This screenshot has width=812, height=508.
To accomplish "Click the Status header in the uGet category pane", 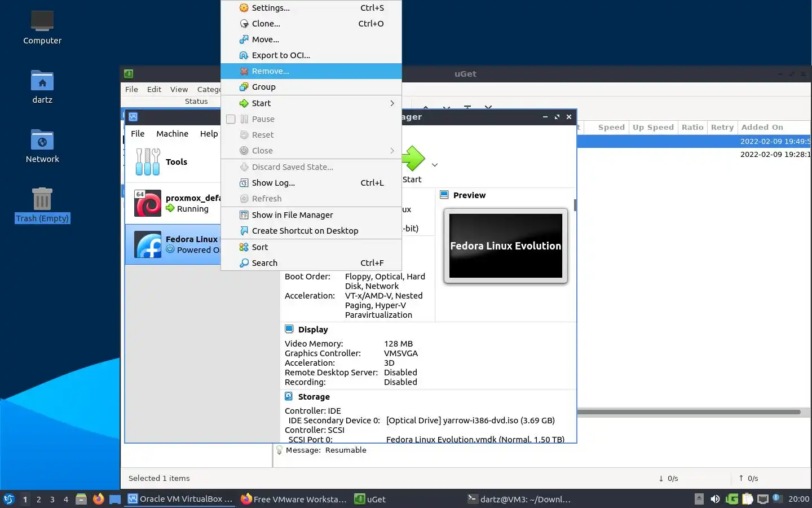I will (196, 102).
